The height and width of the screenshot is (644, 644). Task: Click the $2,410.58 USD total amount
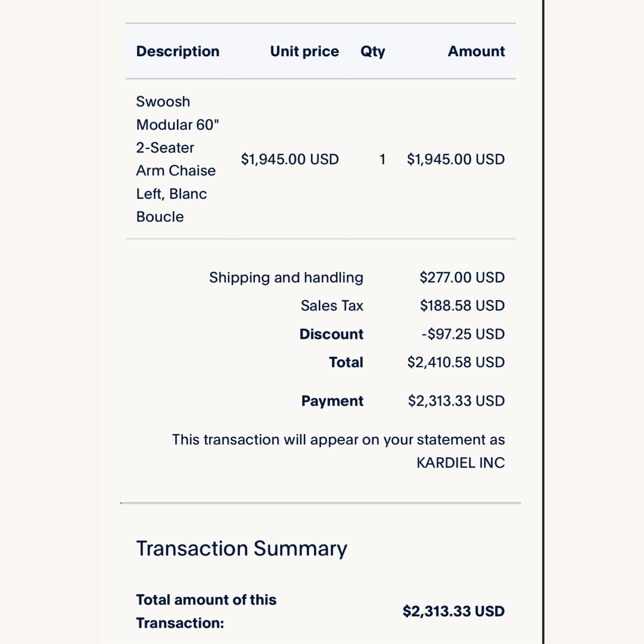click(456, 362)
